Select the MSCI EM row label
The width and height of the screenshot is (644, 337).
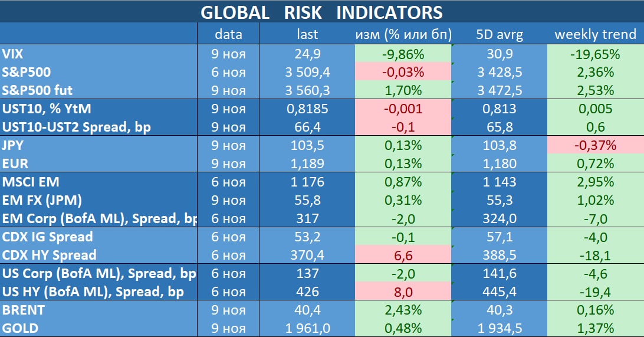31,182
